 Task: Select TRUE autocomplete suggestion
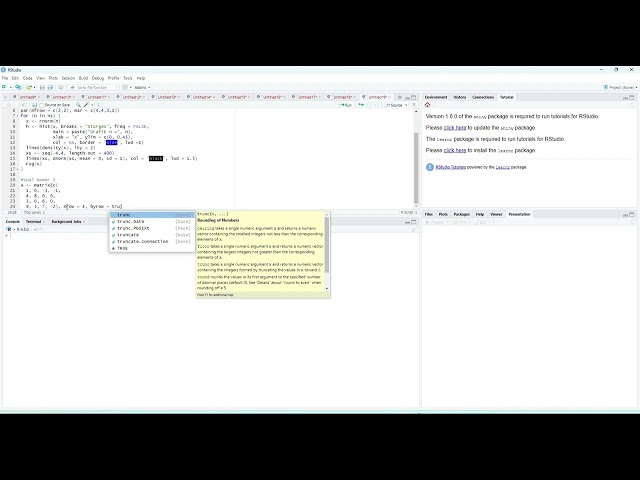[x=152, y=248]
